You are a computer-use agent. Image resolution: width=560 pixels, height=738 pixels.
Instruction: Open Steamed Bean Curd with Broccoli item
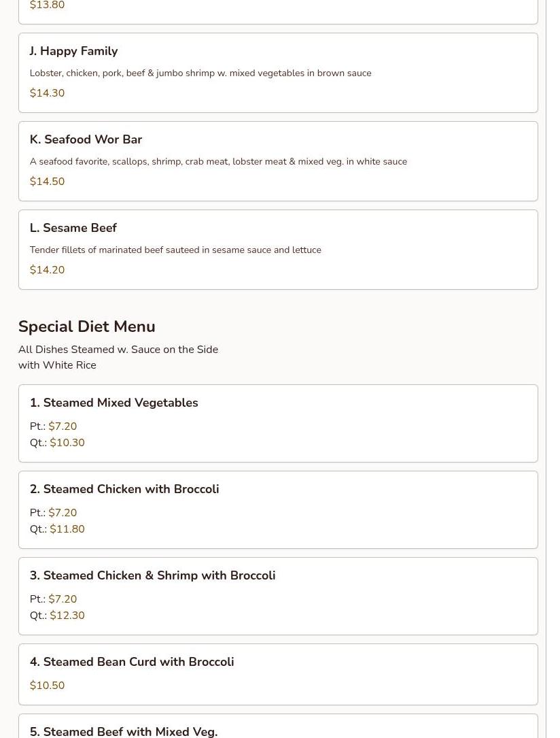tap(132, 662)
